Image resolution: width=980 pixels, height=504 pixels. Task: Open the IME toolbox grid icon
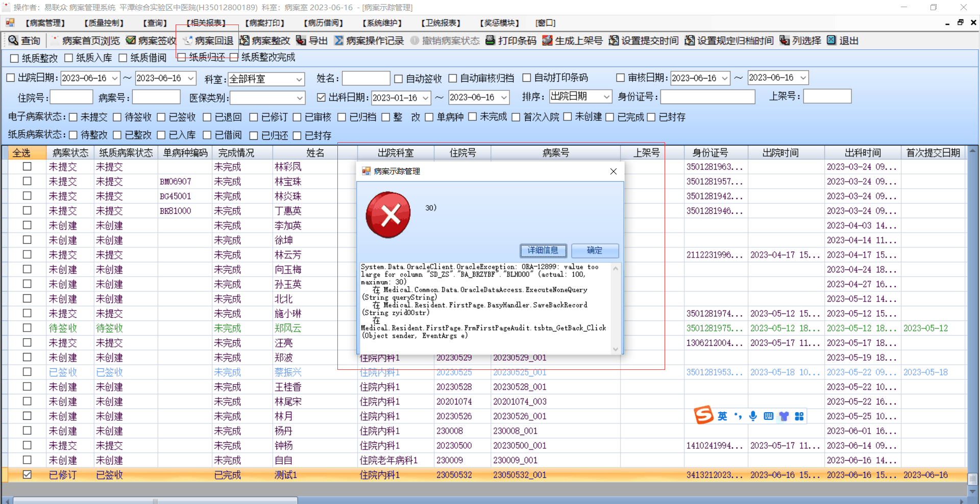(799, 416)
